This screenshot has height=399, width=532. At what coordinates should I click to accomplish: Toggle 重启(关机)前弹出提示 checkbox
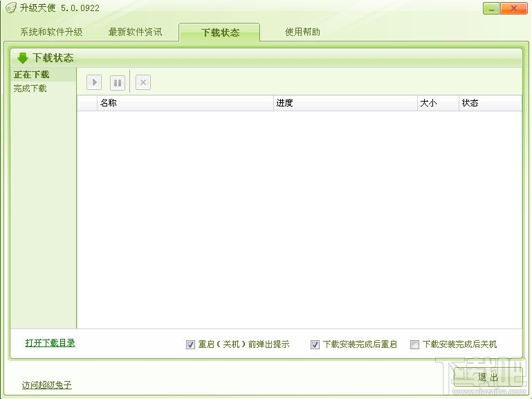click(x=190, y=345)
